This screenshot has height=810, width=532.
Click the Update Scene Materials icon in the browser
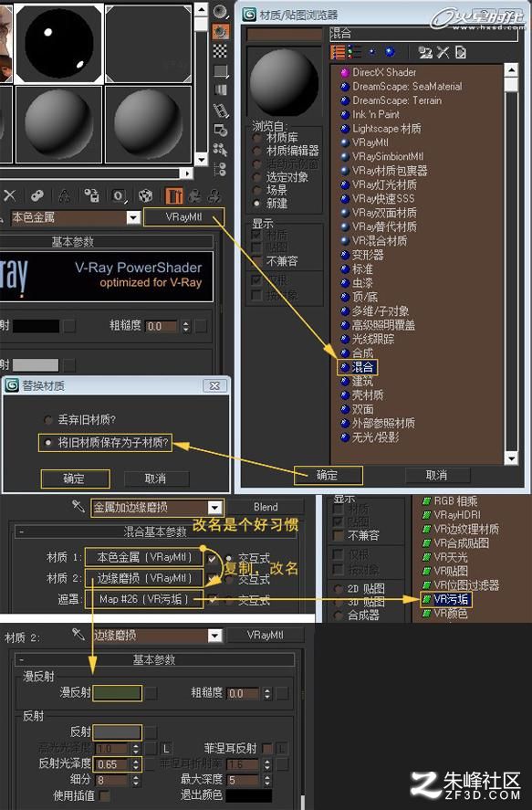[x=425, y=52]
